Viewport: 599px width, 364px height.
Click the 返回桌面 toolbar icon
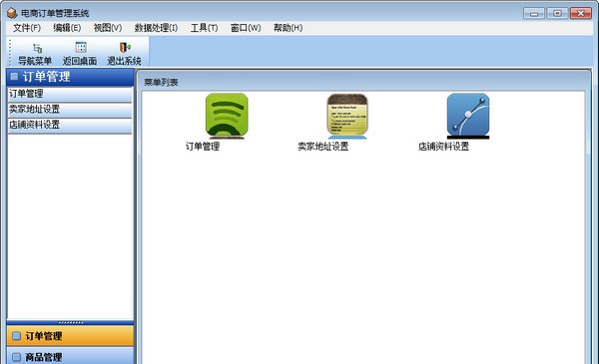(x=81, y=47)
